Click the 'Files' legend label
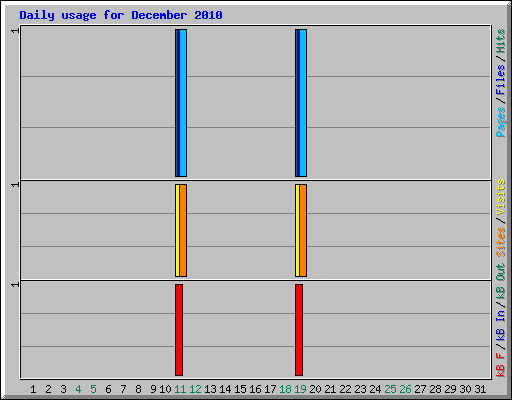Screen dimensions: 512x400 point(500,80)
